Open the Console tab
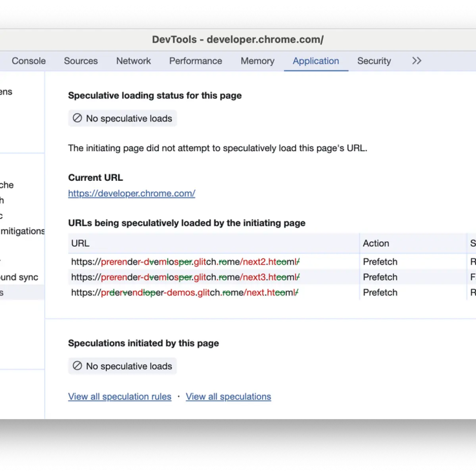This screenshot has width=476, height=476. pyautogui.click(x=29, y=61)
